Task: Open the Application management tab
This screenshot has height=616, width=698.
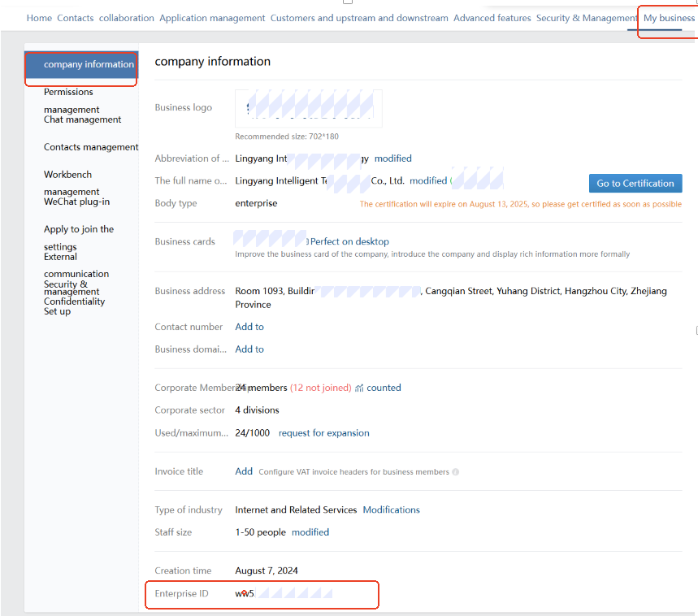Action: tap(212, 18)
